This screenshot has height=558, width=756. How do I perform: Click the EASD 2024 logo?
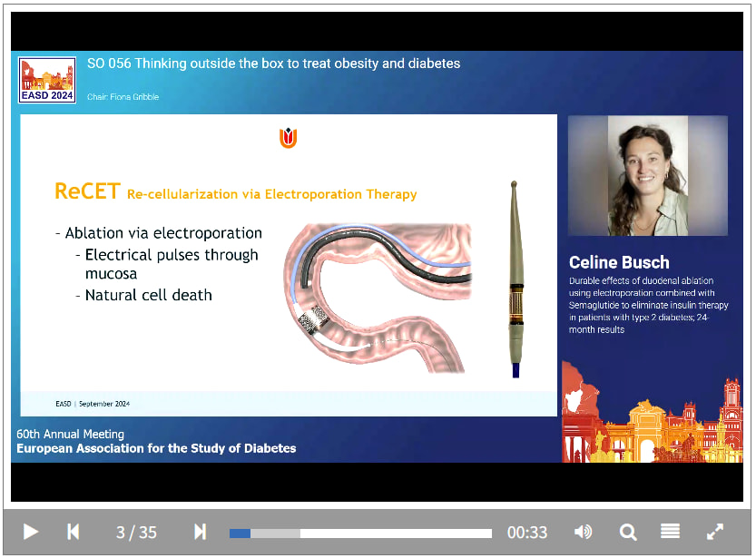[x=48, y=81]
